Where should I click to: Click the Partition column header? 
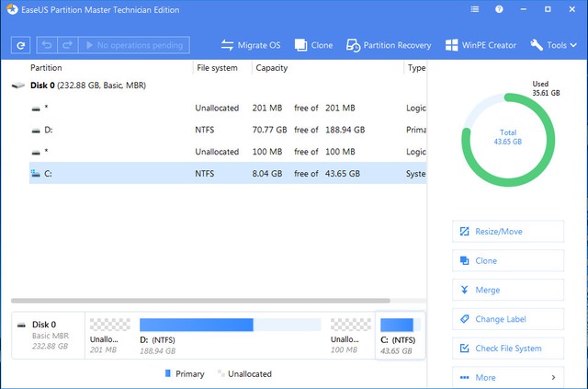click(46, 68)
